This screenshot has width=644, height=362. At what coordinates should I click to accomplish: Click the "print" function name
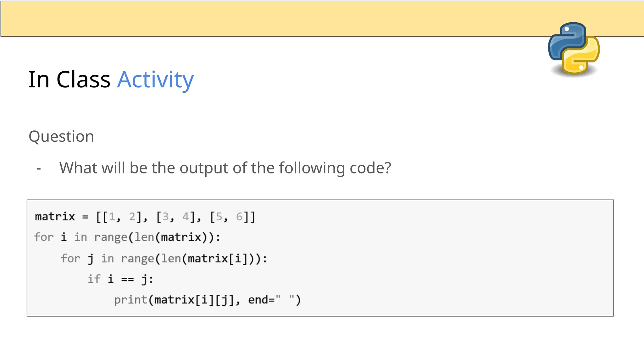point(131,300)
